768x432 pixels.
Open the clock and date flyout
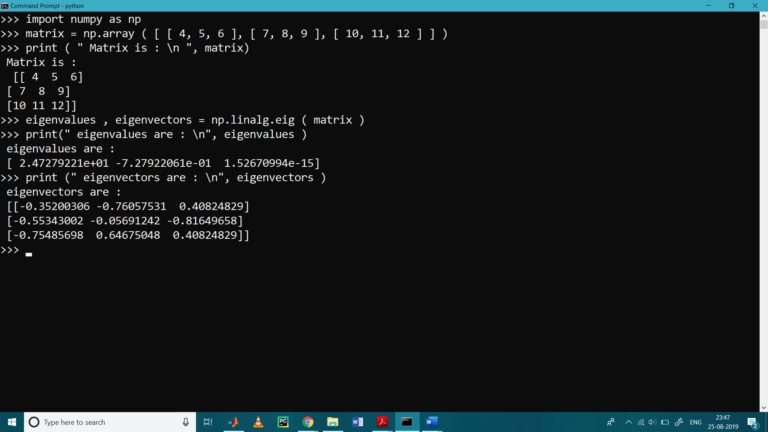click(725, 422)
